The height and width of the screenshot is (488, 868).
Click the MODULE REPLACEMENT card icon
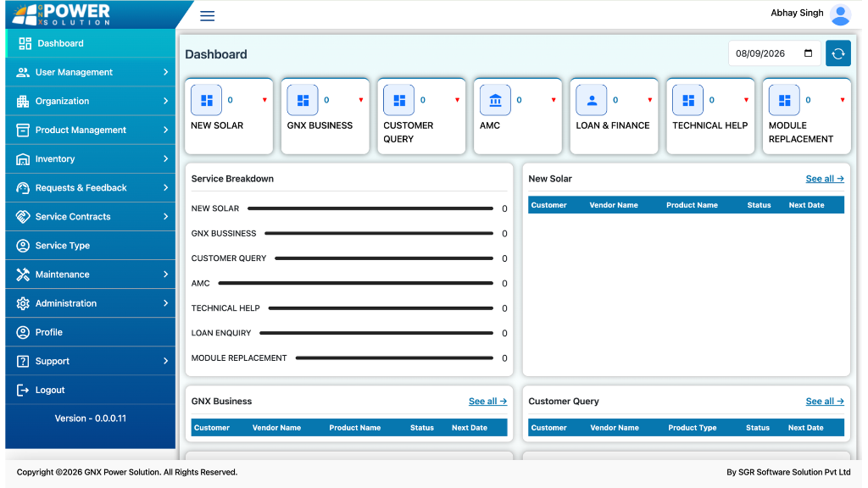(784, 100)
